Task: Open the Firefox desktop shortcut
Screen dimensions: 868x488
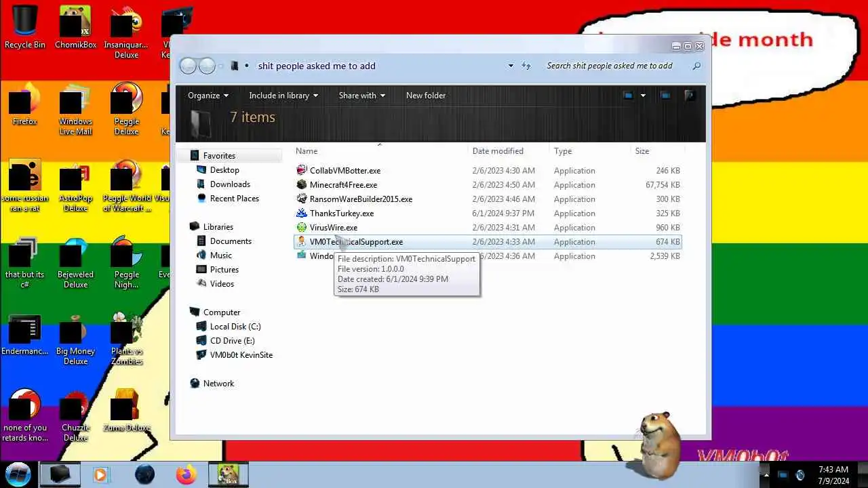Action: 24,104
